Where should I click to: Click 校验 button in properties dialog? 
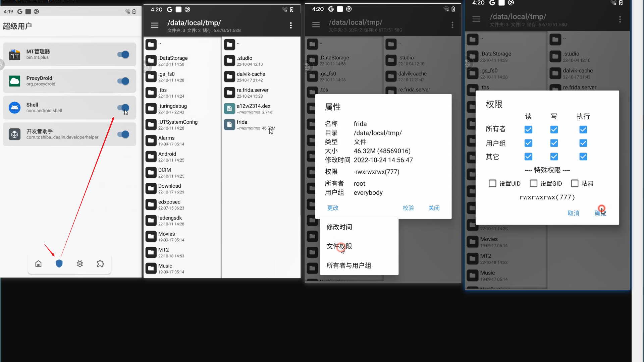408,208
